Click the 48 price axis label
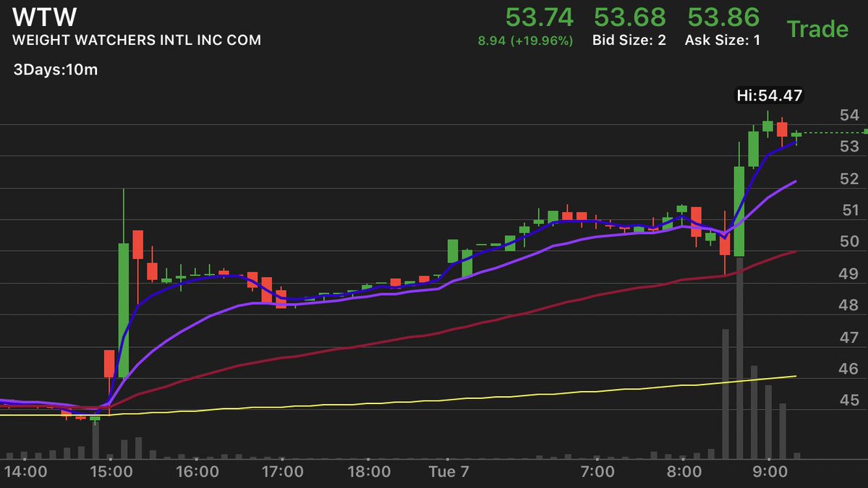 (849, 305)
